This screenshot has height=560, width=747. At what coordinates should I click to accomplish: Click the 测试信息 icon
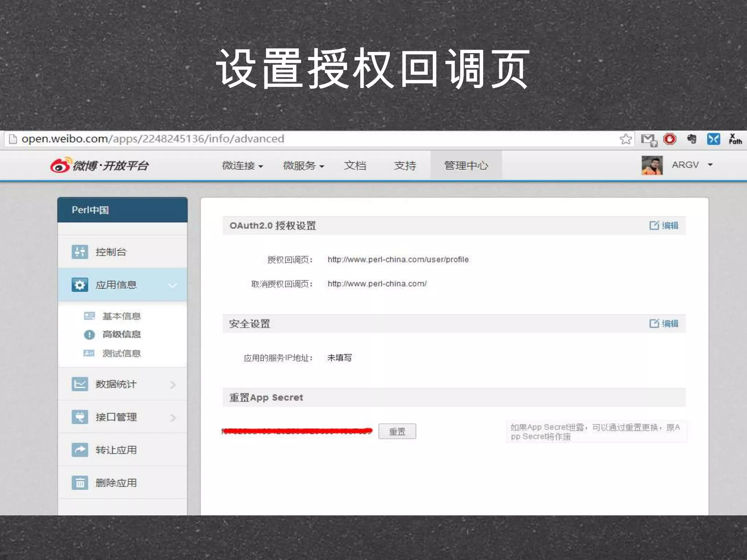[89, 353]
